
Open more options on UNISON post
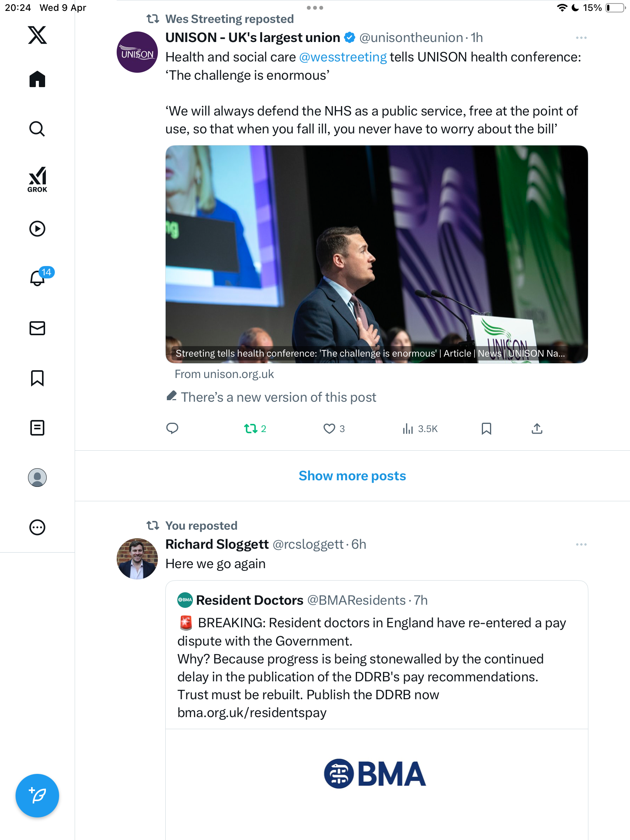581,38
